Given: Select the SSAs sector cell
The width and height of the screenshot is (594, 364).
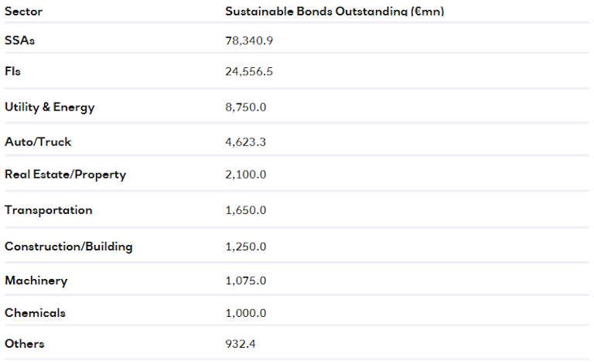Looking at the screenshot, I should coord(20,40).
